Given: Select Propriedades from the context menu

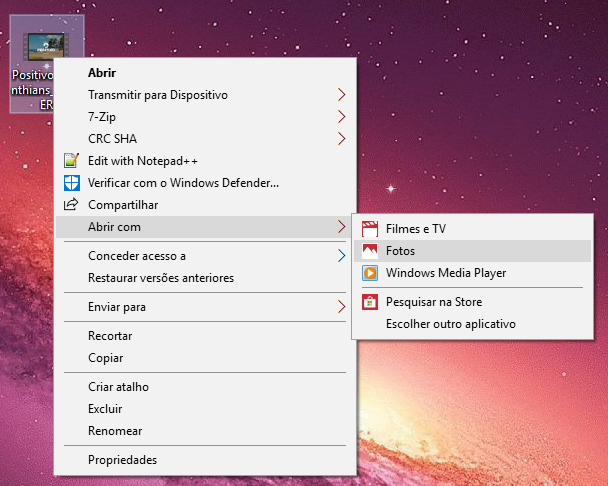Looking at the screenshot, I should 122,460.
